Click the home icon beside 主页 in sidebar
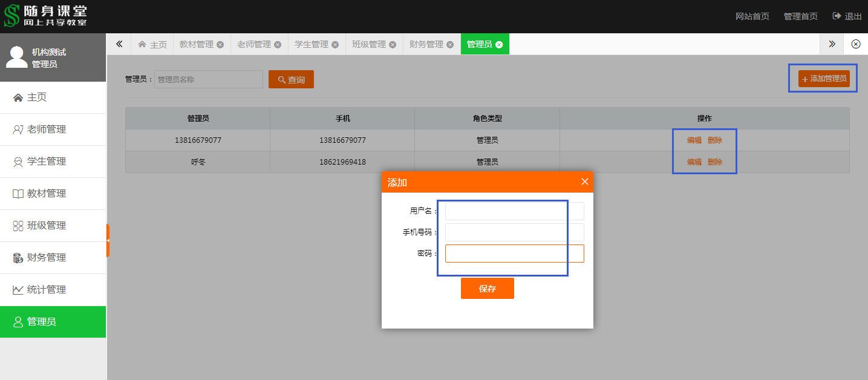Screen dimensions: 868x380 [18, 97]
